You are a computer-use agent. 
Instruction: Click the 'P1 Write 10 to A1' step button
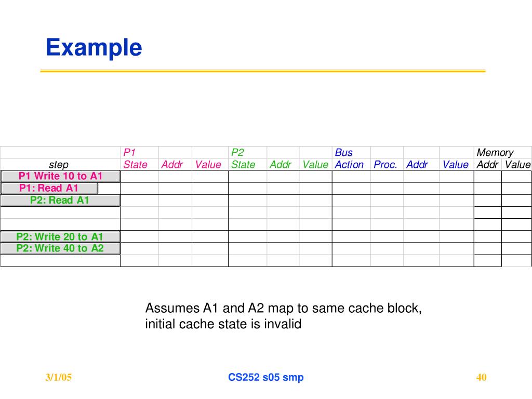click(x=60, y=177)
